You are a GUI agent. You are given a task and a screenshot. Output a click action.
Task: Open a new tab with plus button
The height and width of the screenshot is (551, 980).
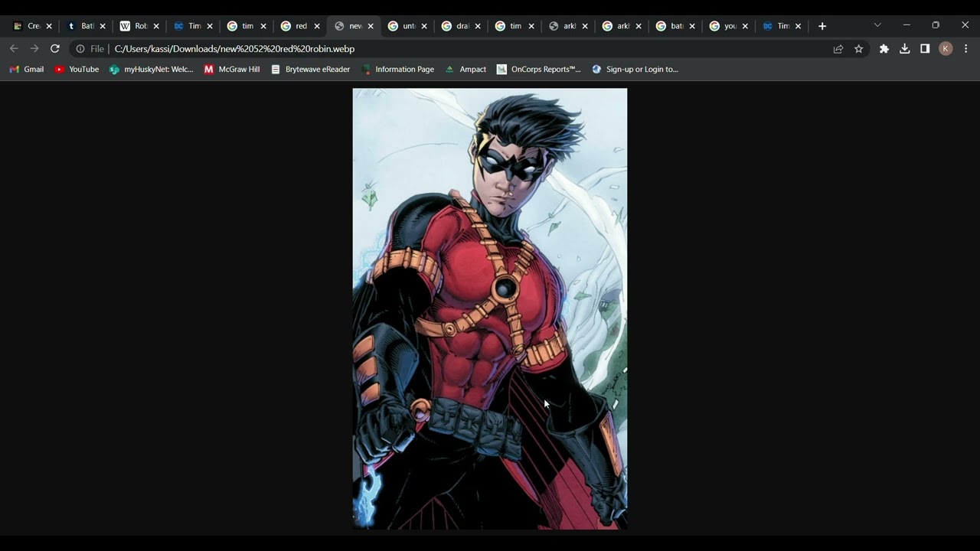822,26
